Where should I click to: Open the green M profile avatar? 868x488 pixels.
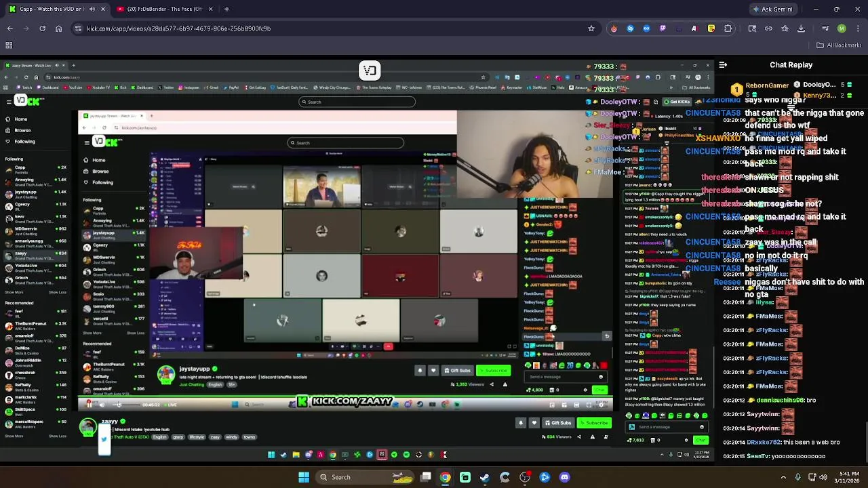(842, 28)
